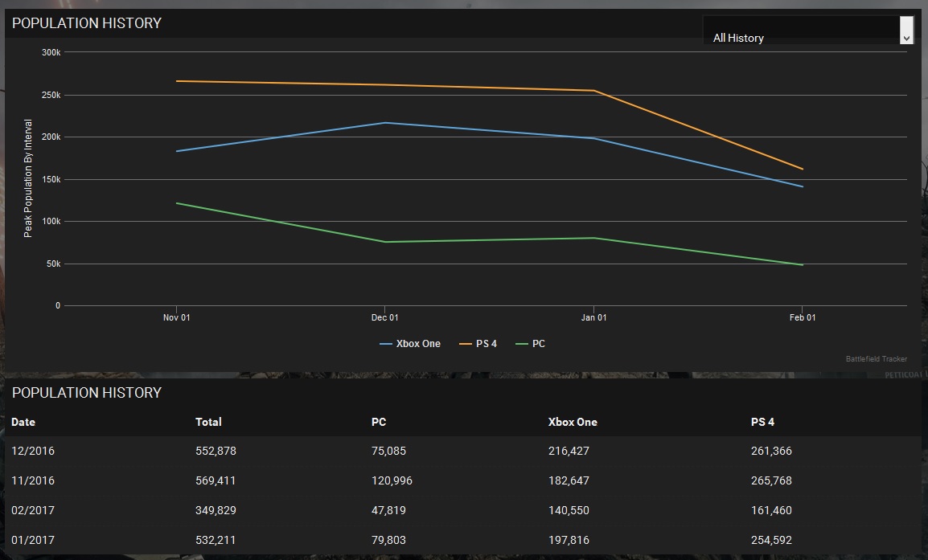Click PC value 75,085

coord(389,452)
